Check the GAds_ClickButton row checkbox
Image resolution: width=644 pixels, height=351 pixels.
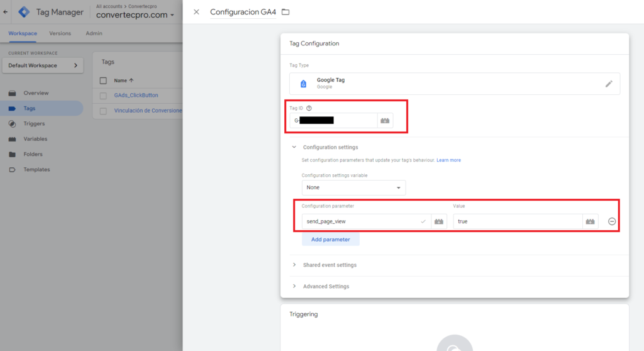103,96
